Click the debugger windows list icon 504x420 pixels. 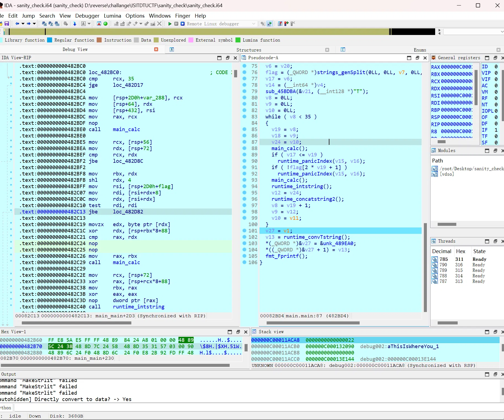tap(280, 24)
